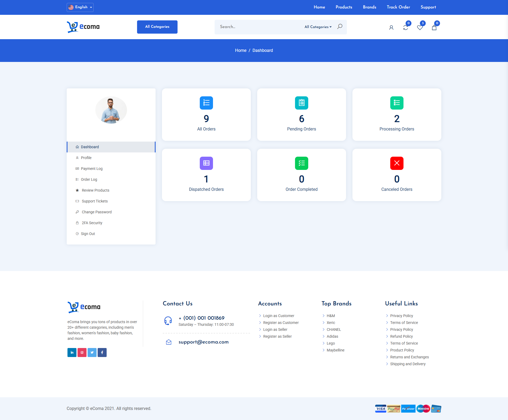Viewport: 508px width, 420px height.
Task: Open the wishlist heart icon
Action: pos(420,28)
